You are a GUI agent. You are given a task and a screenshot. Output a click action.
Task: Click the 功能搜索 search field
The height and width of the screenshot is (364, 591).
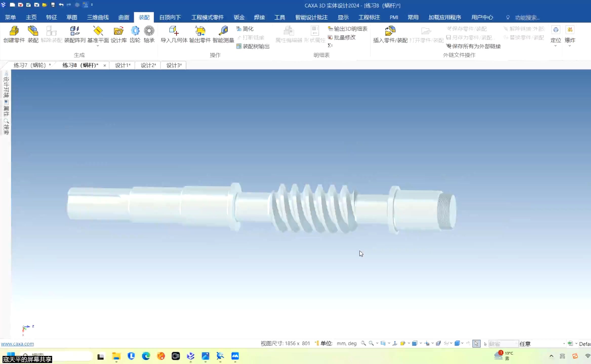tap(527, 17)
